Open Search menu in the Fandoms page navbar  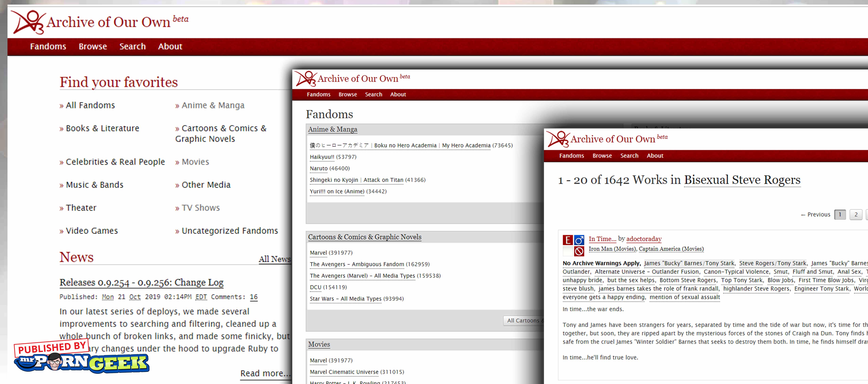pyautogui.click(x=373, y=95)
